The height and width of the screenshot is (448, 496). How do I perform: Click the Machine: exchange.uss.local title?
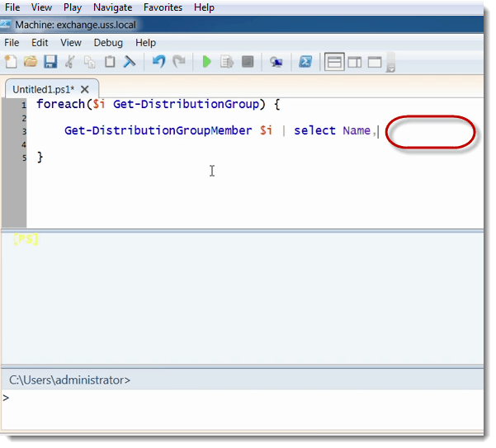click(x=76, y=25)
